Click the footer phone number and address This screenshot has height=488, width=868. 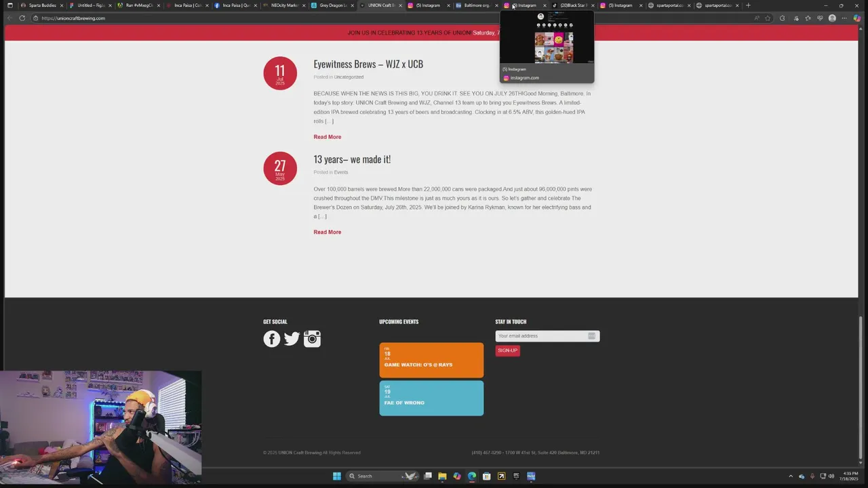(536, 453)
